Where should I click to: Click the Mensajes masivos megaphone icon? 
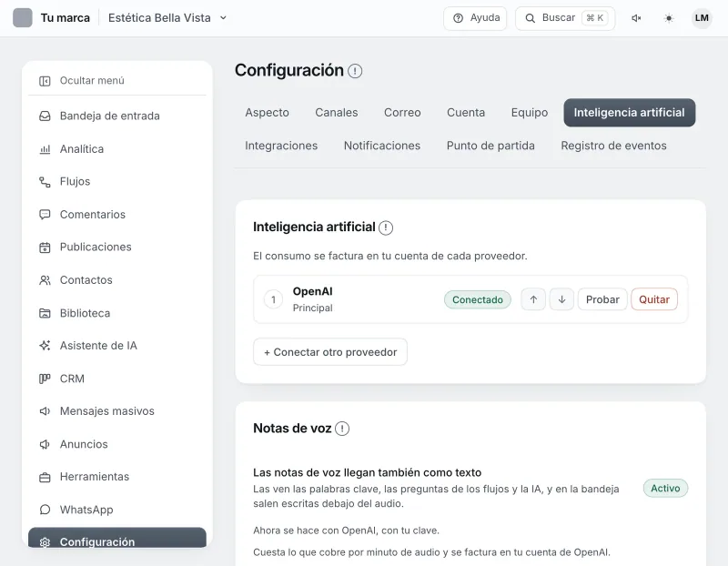(x=45, y=411)
